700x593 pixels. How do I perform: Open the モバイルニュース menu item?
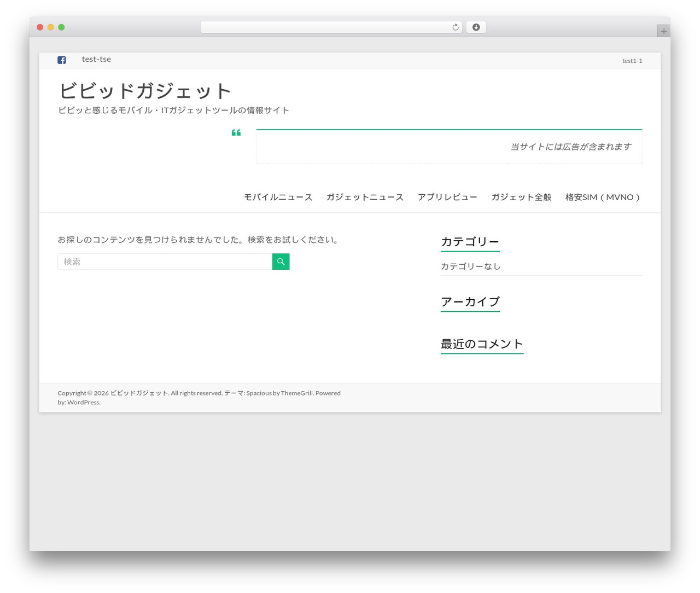278,197
